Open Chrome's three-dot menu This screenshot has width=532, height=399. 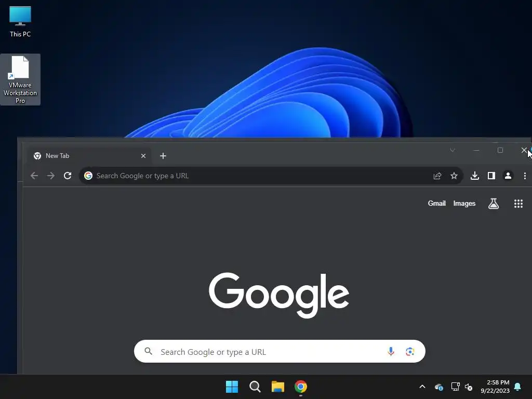[x=525, y=176]
